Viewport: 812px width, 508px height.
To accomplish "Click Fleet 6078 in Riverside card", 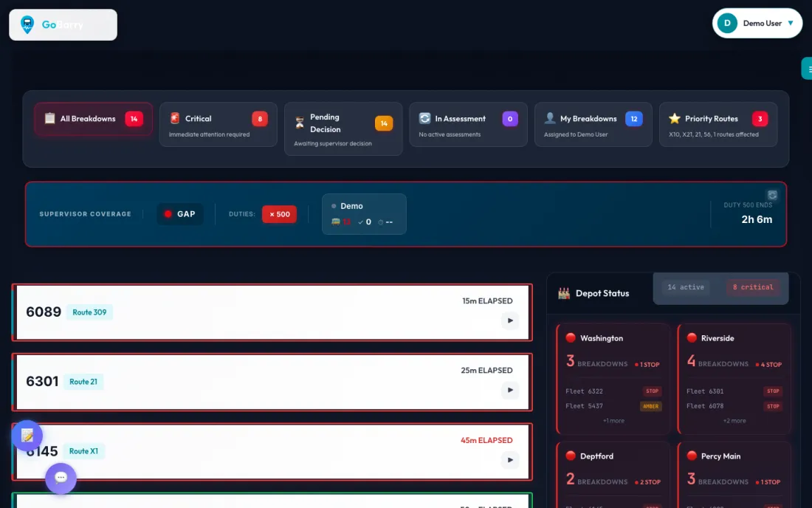I will pyautogui.click(x=705, y=406).
